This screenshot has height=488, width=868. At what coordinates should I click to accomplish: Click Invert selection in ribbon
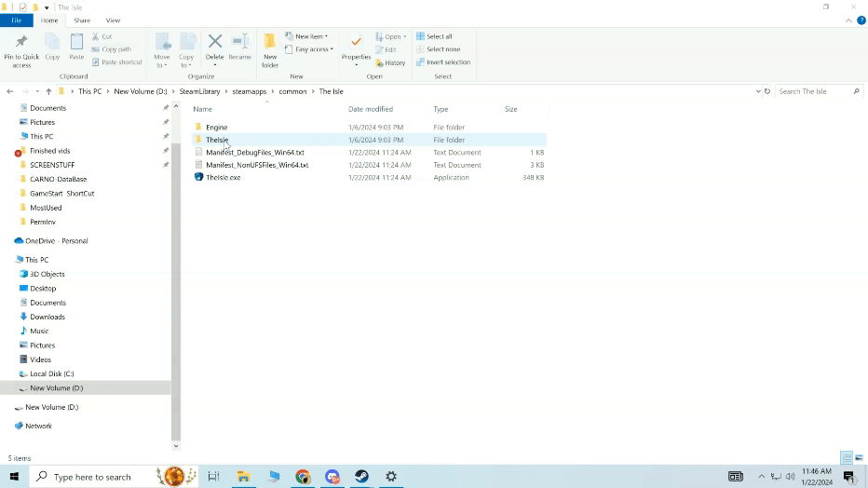[443, 62]
